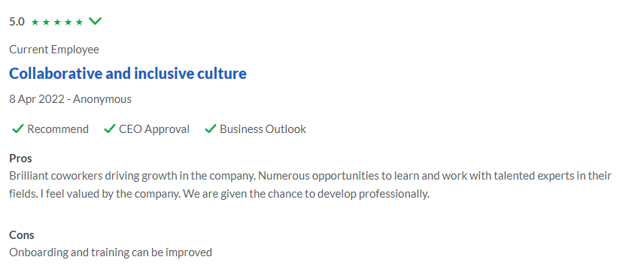Screen dimensions: 644x275
Task: Click the review date 8 Apr 2022
Action: pos(37,99)
